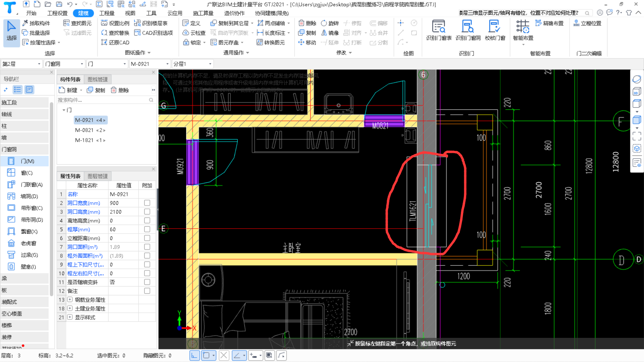The image size is (644, 362).
Task: Select the 拾取构件 pick component tool
Action: [x=36, y=23]
